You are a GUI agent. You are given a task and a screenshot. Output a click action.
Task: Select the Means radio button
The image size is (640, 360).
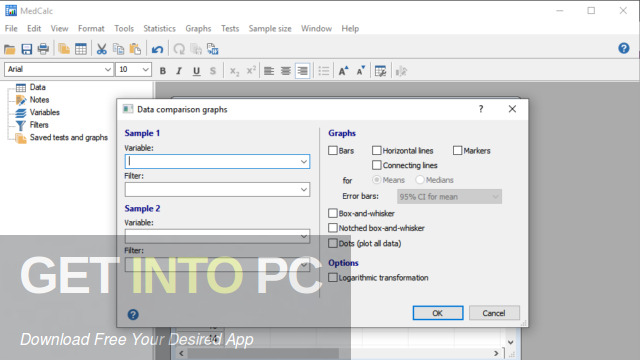tap(377, 180)
